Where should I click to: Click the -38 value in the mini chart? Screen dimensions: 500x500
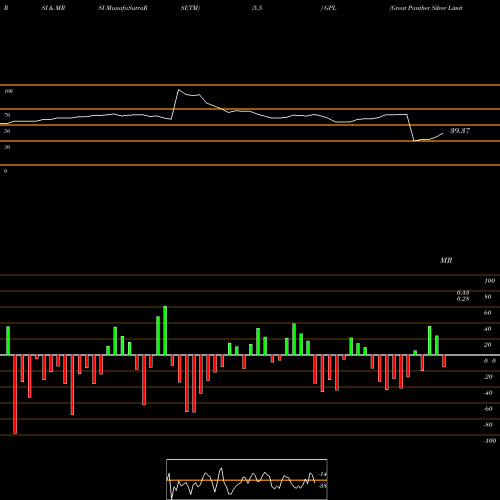point(322,486)
